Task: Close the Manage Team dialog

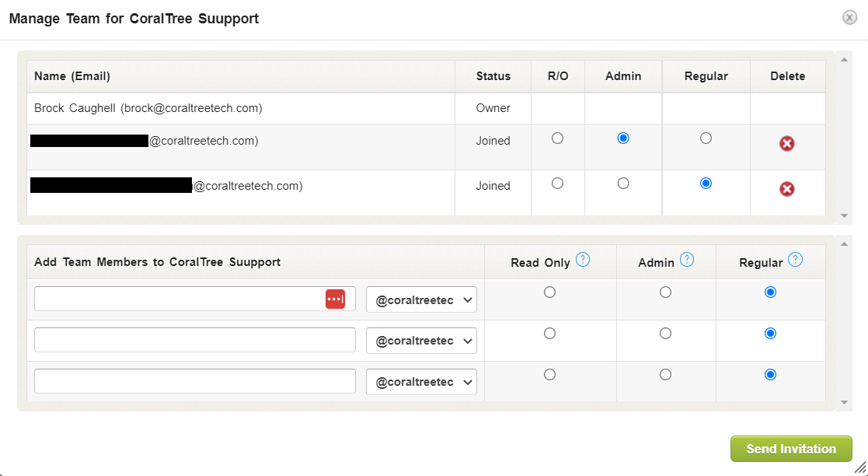Action: coord(850,18)
